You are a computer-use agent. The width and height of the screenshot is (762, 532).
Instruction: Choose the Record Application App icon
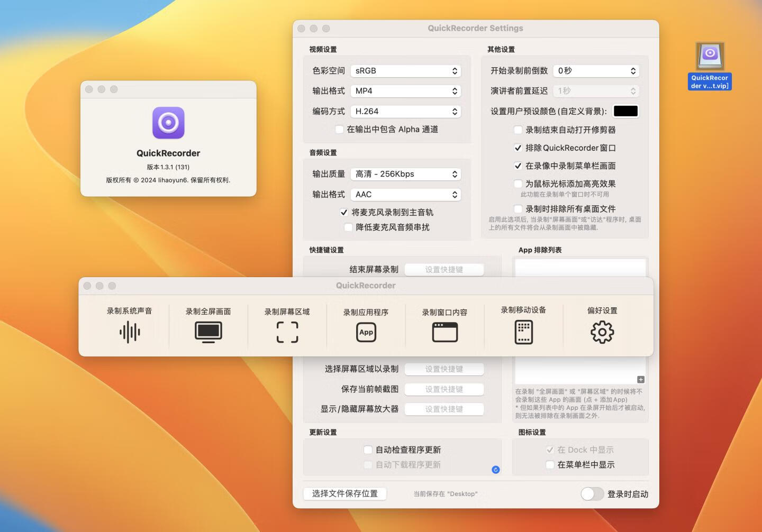366,332
